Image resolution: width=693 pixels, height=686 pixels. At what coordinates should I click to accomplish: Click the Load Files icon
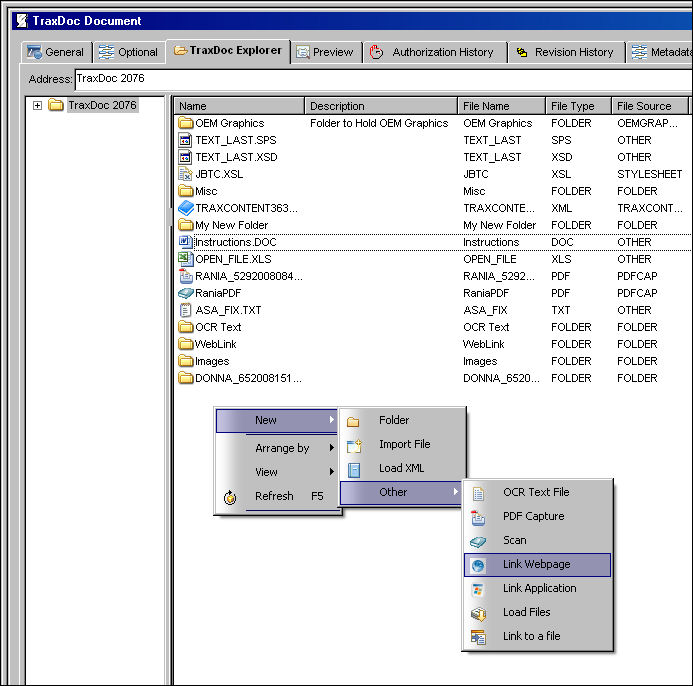tap(478, 614)
